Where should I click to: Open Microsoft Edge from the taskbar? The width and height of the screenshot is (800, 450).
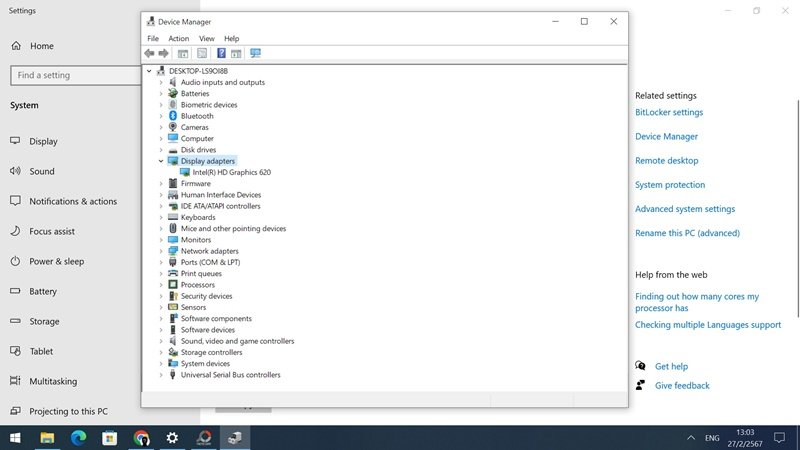79,438
